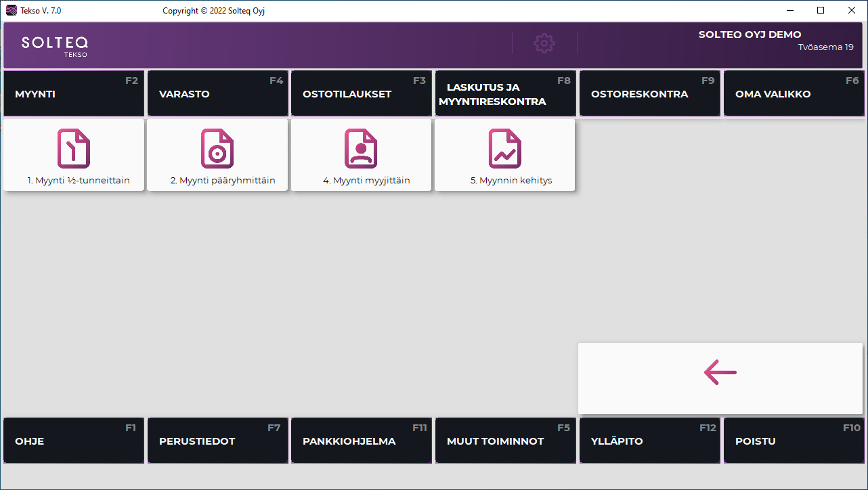Open Laskutus ja Myyntireskontra

point(505,94)
